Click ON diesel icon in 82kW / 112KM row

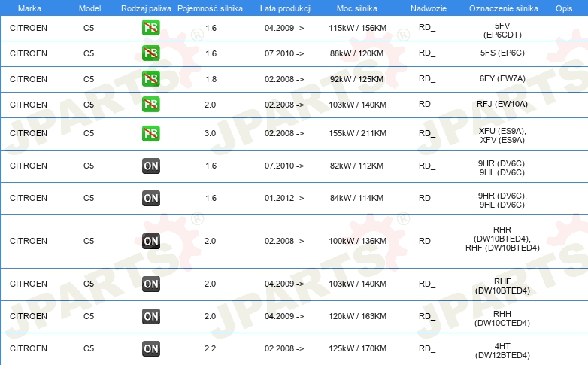click(151, 166)
